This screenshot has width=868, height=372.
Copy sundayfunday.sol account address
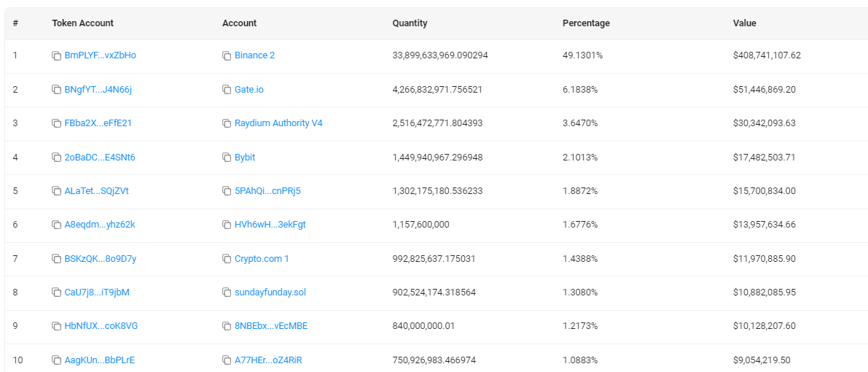(x=227, y=292)
